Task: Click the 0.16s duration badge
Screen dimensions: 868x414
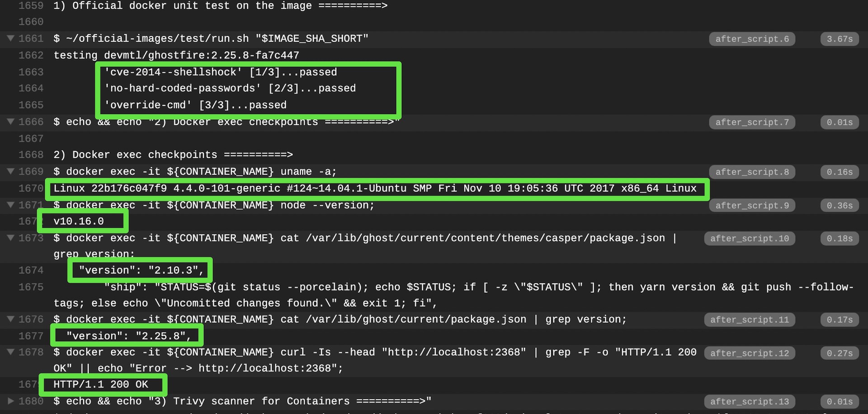Action: [840, 172]
